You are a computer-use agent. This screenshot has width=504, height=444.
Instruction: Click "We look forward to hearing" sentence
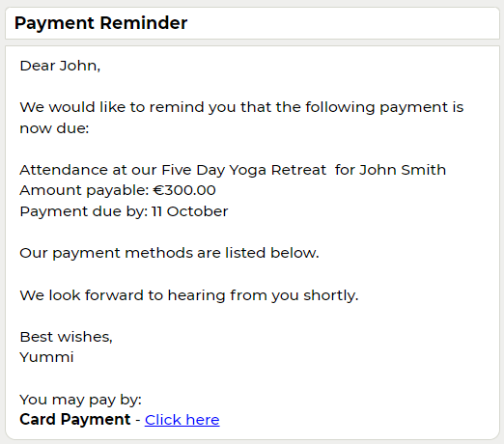[x=189, y=295]
